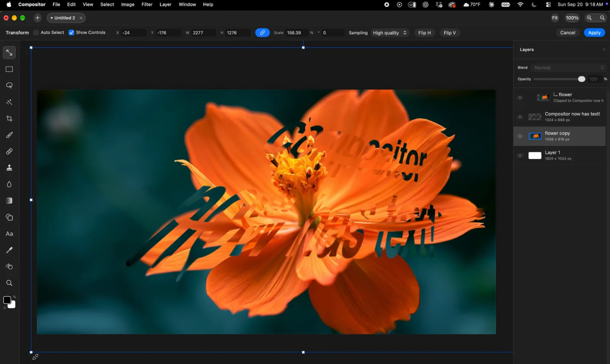Select the Crop tool

(x=9, y=119)
